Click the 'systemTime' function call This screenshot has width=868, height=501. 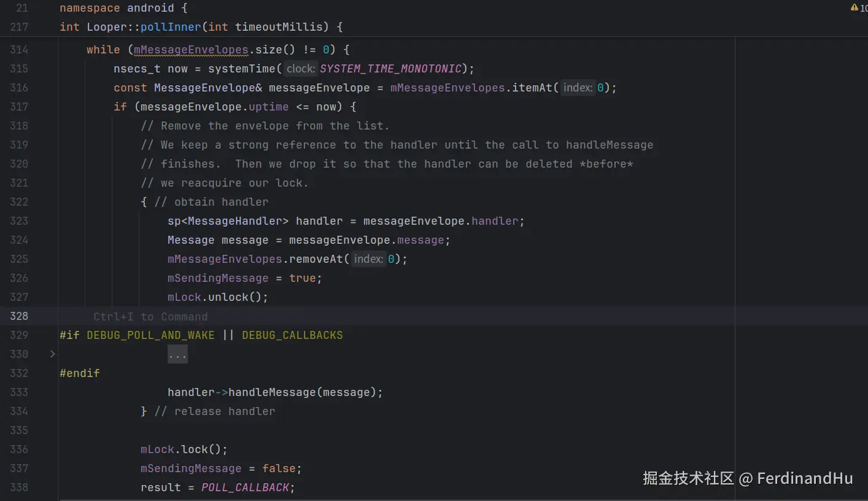(242, 69)
